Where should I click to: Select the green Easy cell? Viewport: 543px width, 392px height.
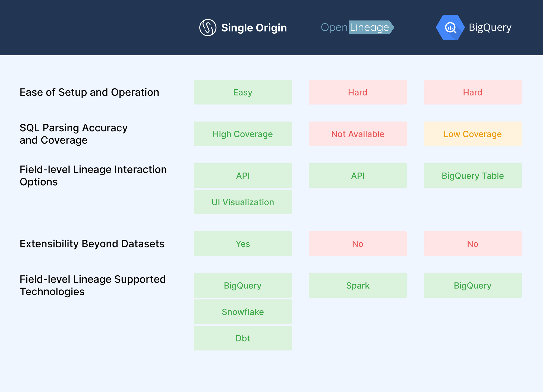coord(242,92)
